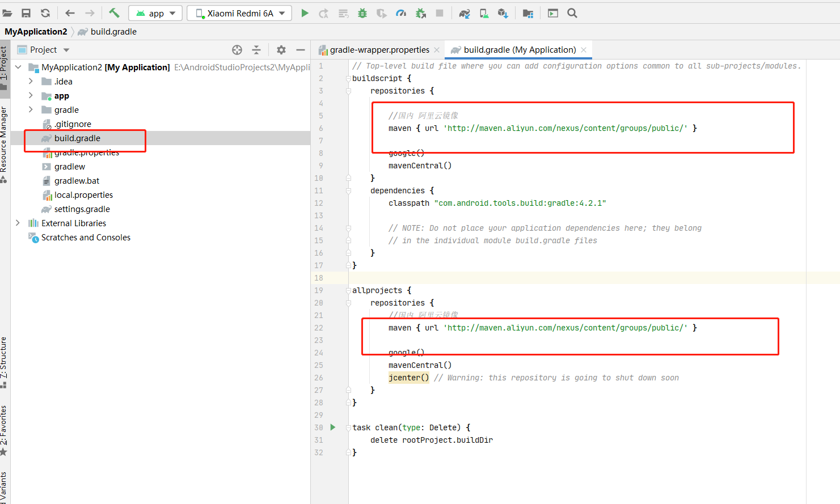840x504 pixels.
Task: Click the classpath gradle:4.2.1 string
Action: point(520,203)
